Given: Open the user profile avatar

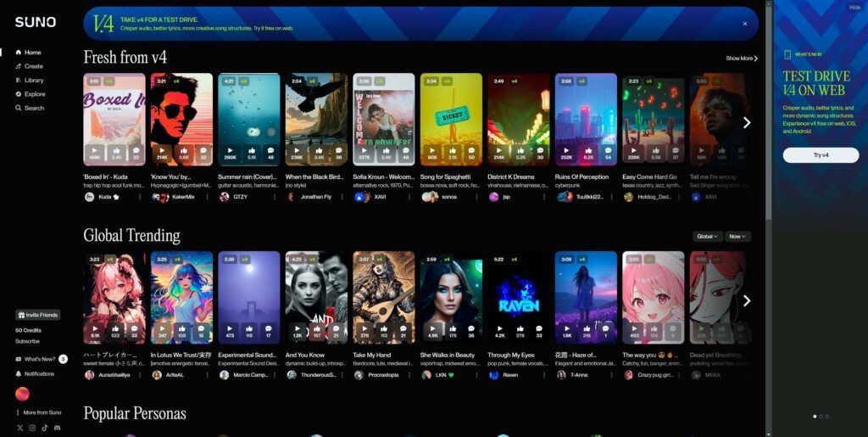Looking at the screenshot, I should [22, 394].
